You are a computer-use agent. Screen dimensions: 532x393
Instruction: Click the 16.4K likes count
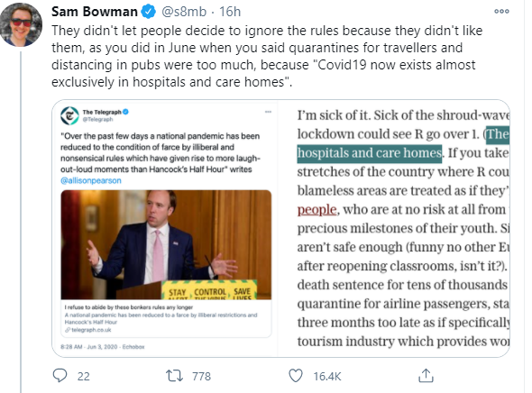pyautogui.click(x=327, y=376)
